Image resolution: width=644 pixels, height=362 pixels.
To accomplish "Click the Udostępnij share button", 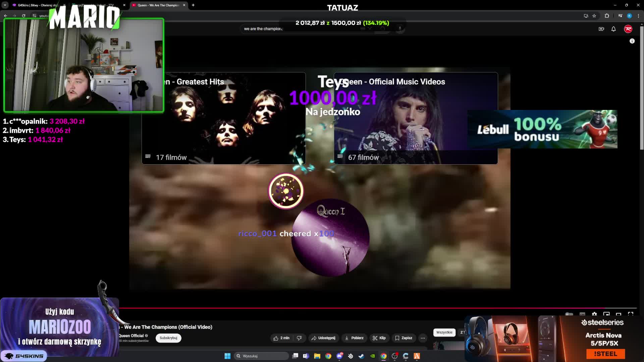I will pos(323,338).
